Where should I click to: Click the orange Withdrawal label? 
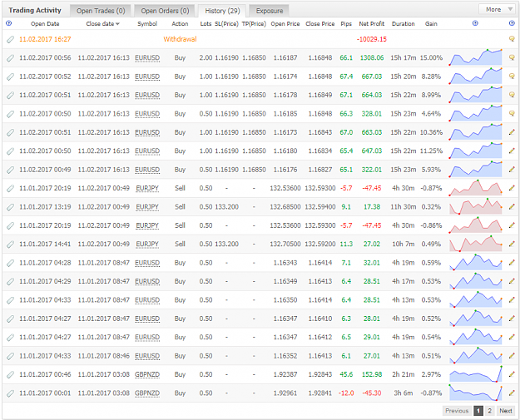[180, 39]
